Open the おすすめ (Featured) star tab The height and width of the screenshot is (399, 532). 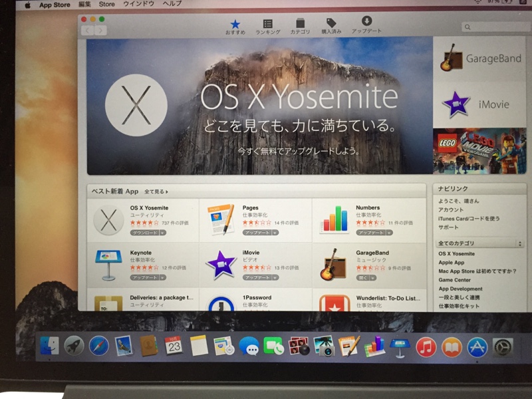(235, 27)
